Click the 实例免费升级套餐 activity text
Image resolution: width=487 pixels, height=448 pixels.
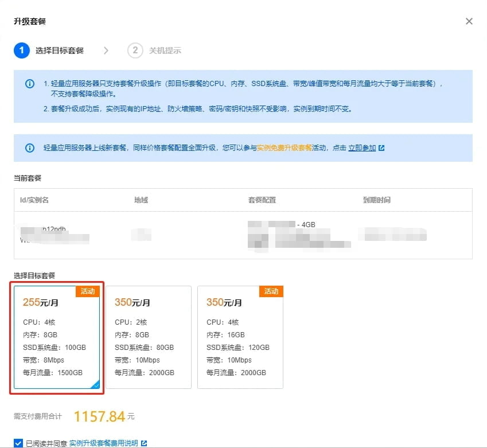[285, 148]
